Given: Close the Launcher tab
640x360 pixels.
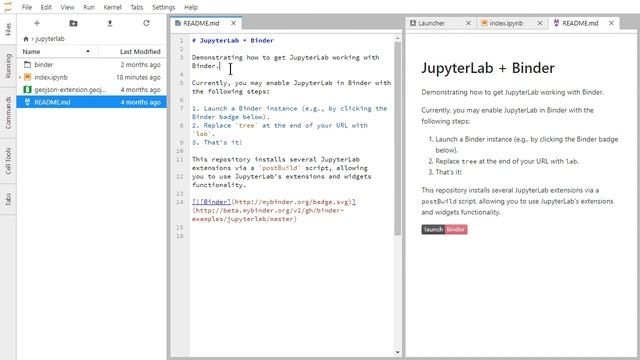Looking at the screenshot, I should coord(468,23).
